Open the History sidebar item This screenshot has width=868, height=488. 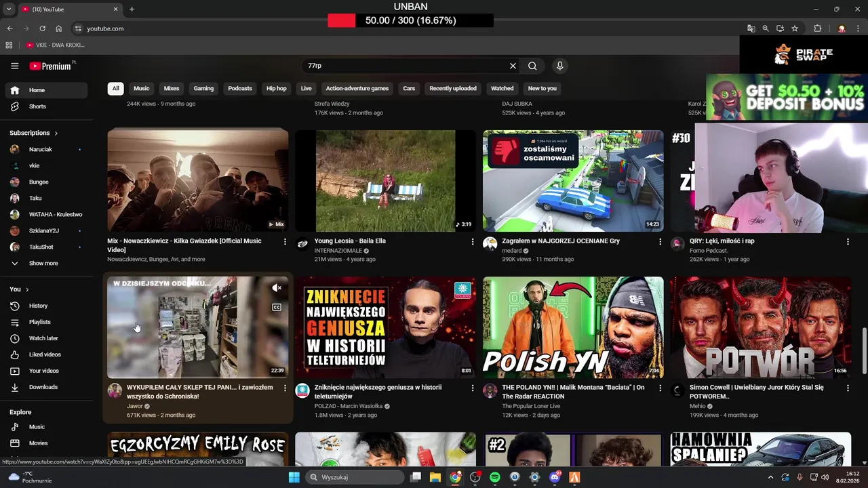tap(46, 306)
